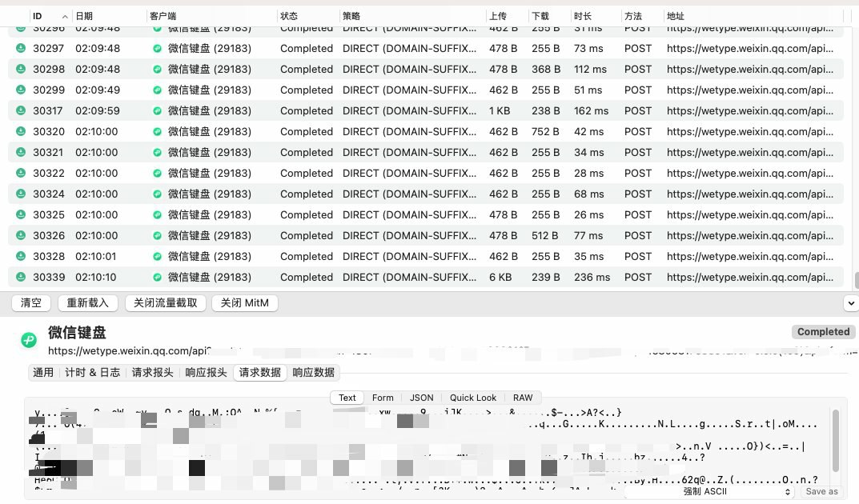Click the green status icon of request 30324
This screenshot has height=504, width=859.
20,194
